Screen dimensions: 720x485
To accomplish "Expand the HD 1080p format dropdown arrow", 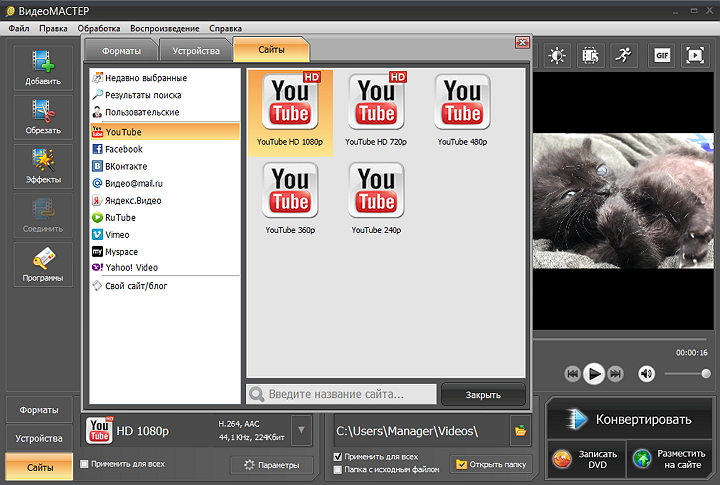I will click(x=301, y=431).
